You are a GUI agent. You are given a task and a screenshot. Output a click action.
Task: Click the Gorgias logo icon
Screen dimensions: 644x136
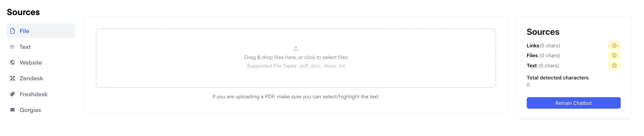coord(13,110)
